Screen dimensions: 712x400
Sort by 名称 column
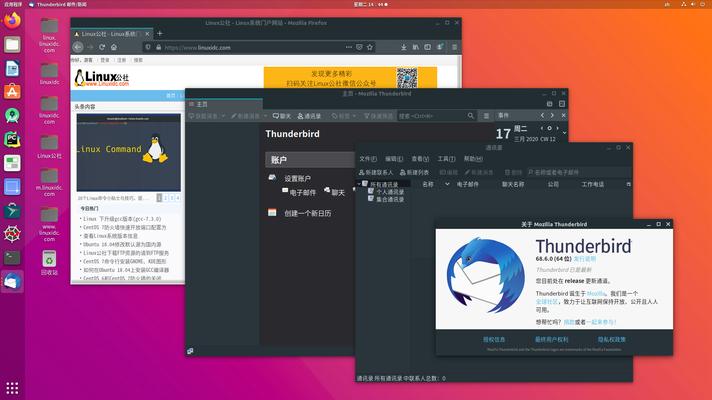pyautogui.click(x=428, y=184)
